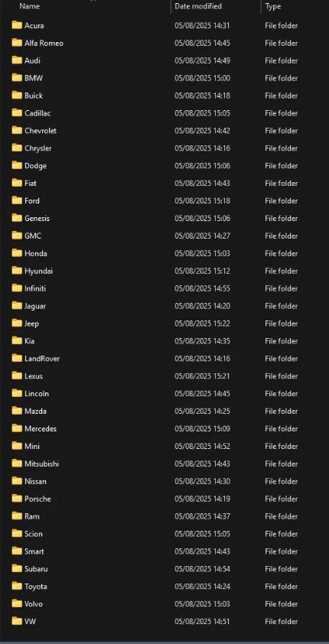Select Jeep's date modified 15:22
The image size is (329, 644).
click(x=202, y=324)
